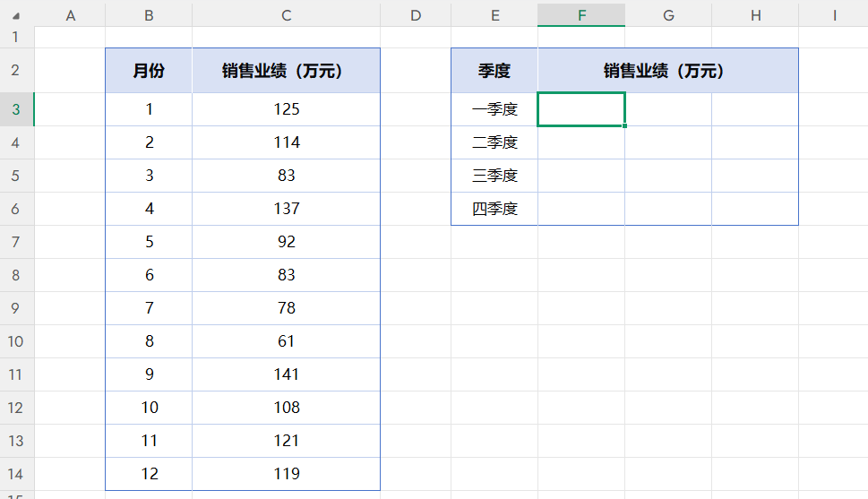The image size is (868, 499).
Task: Select the cell containing 125
Action: (x=286, y=109)
